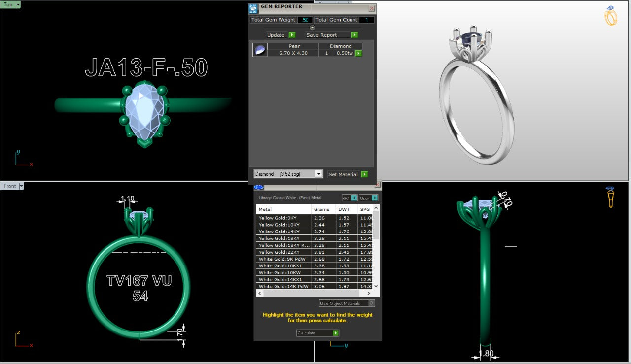
Task: Click the green arrow next to Set Material
Action: click(364, 174)
